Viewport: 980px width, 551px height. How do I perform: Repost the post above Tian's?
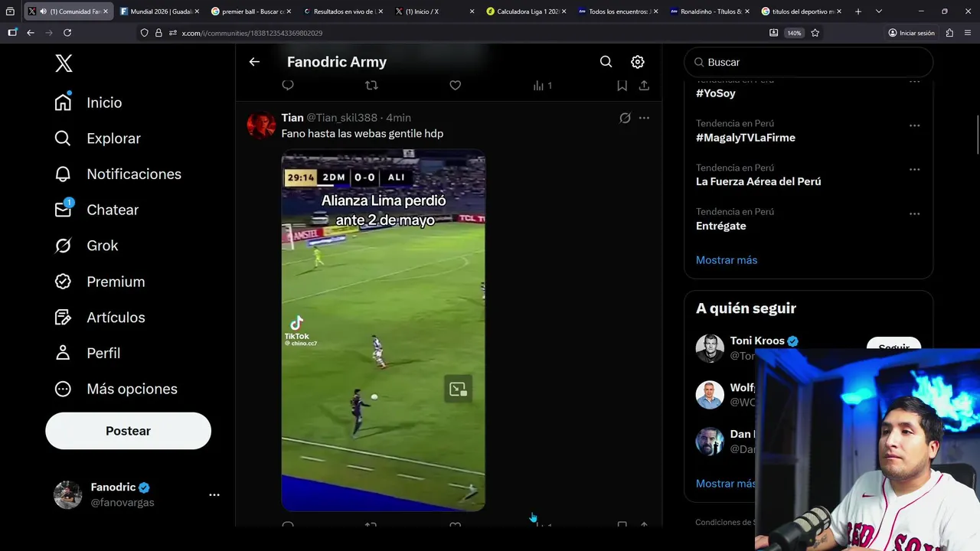tap(371, 85)
